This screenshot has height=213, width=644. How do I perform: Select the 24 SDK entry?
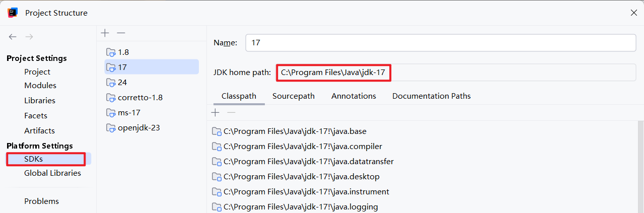click(152, 82)
